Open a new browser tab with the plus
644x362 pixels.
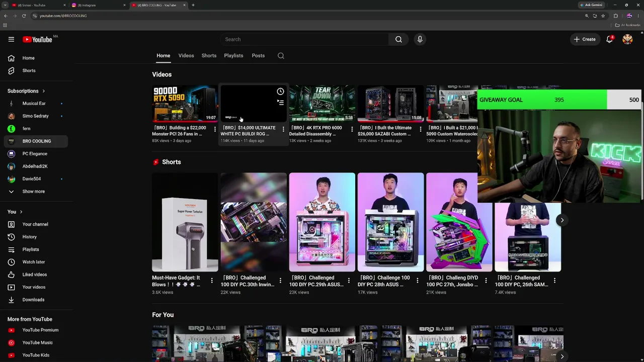(x=193, y=5)
